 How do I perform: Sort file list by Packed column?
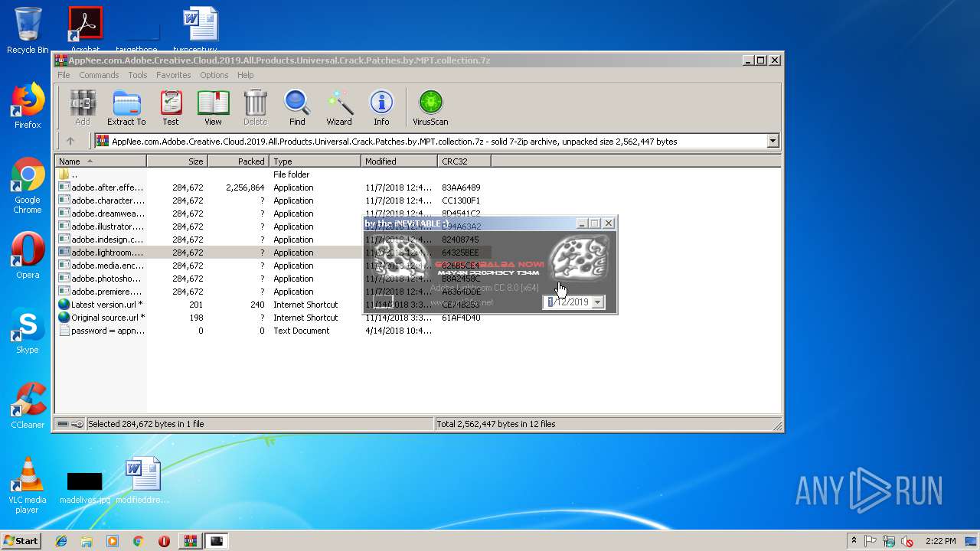point(238,161)
